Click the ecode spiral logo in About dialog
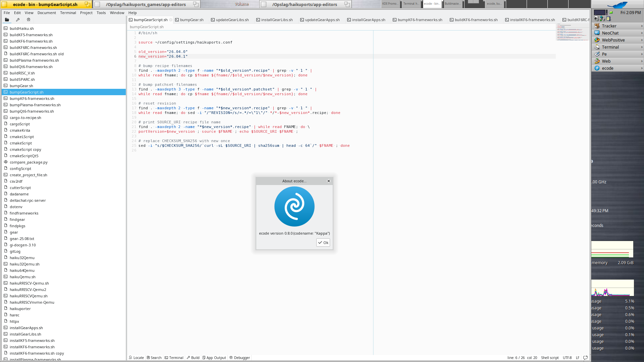The height and width of the screenshot is (362, 644). click(x=294, y=206)
